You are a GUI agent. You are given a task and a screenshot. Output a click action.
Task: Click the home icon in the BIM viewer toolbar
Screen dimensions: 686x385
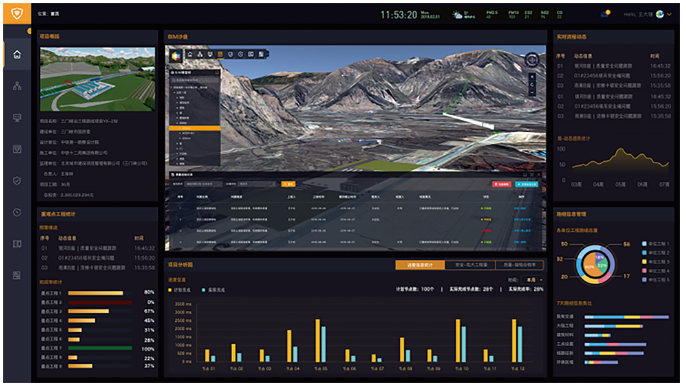point(190,54)
